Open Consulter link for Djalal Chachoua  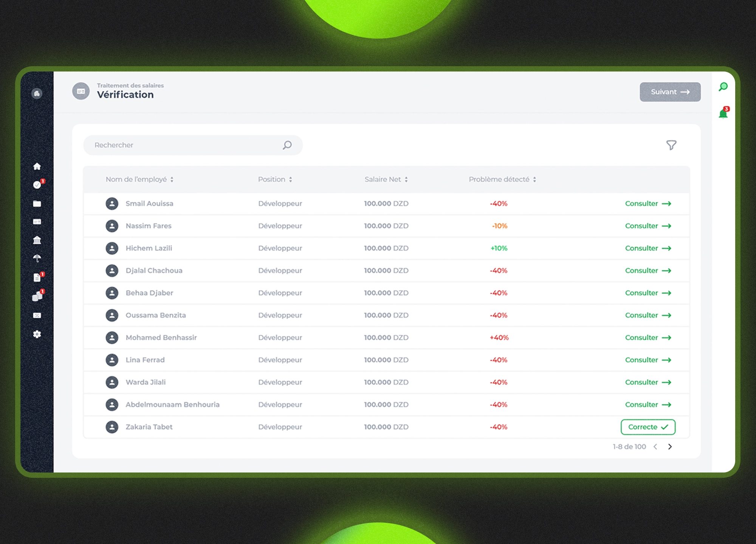coord(648,270)
